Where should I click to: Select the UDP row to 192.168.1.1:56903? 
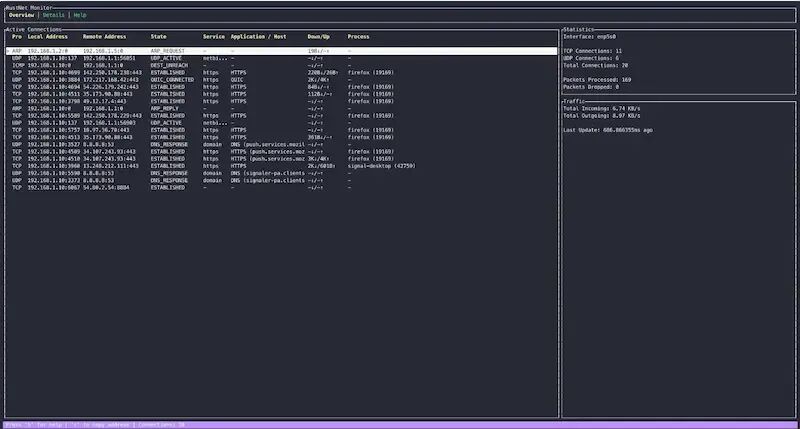coord(282,123)
